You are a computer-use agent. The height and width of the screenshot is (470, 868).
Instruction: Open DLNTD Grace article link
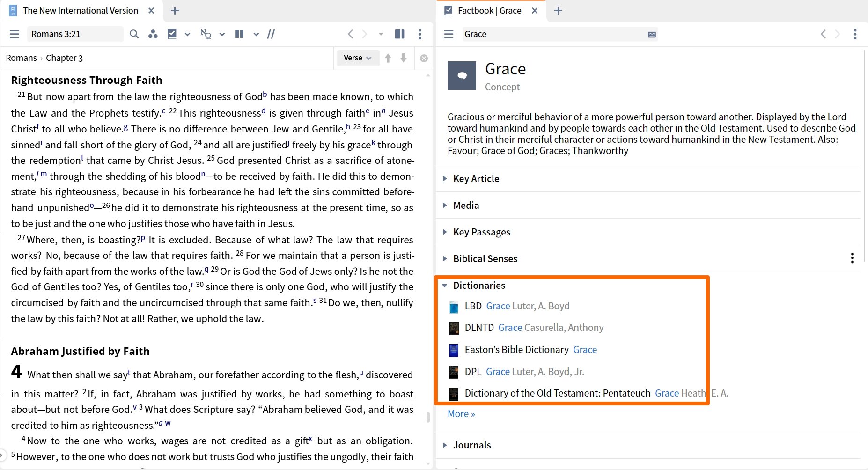click(510, 328)
